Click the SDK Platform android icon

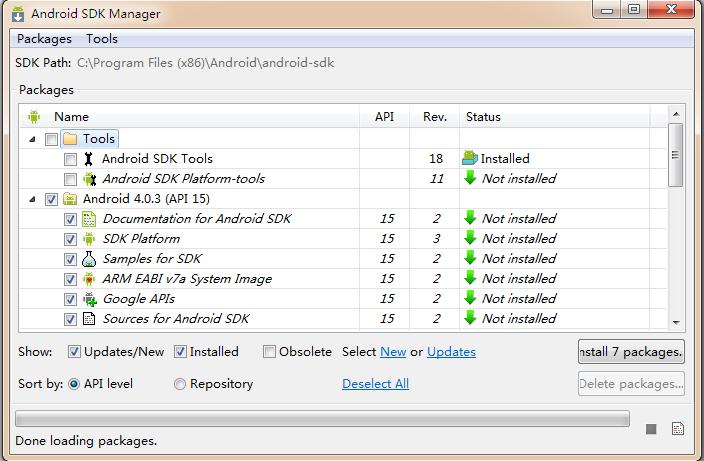(89, 239)
